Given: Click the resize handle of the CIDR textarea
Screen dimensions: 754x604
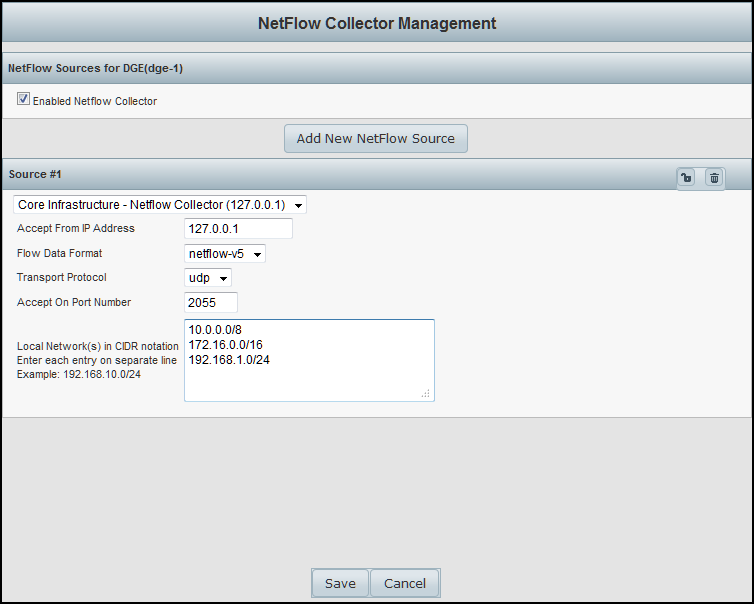Looking at the screenshot, I should point(426,394).
